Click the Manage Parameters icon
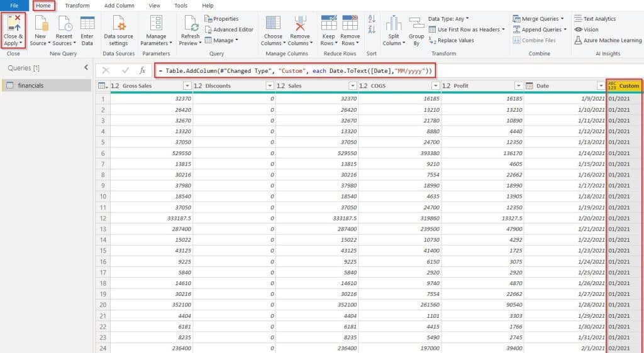This screenshot has height=353, width=644. click(156, 23)
